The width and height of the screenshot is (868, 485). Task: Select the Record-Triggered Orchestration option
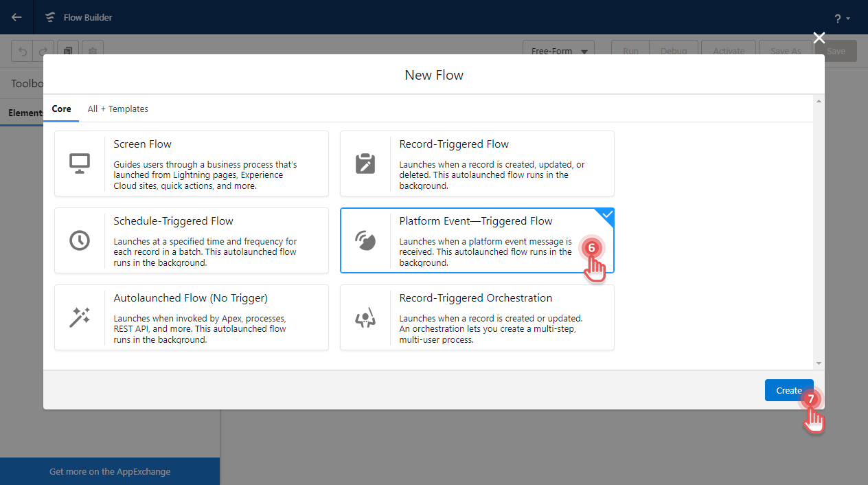tap(477, 317)
